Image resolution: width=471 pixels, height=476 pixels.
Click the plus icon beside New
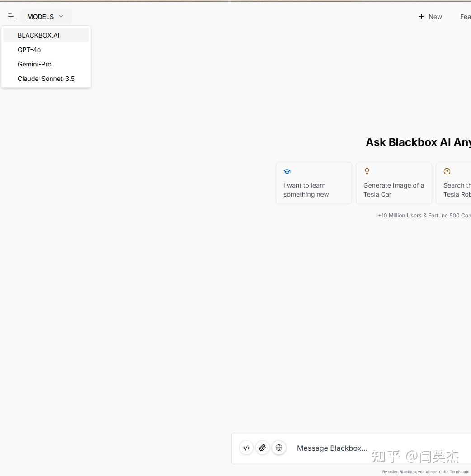pos(422,16)
